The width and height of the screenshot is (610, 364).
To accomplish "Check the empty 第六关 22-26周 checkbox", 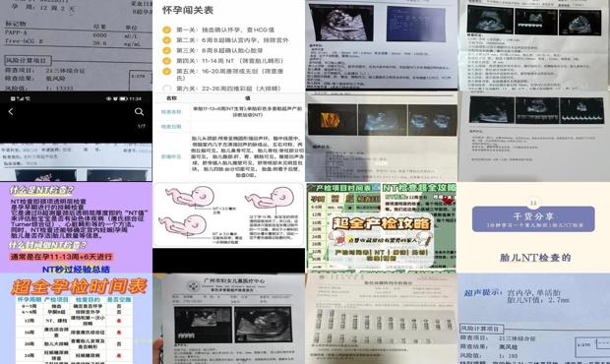I will click(x=166, y=89).
